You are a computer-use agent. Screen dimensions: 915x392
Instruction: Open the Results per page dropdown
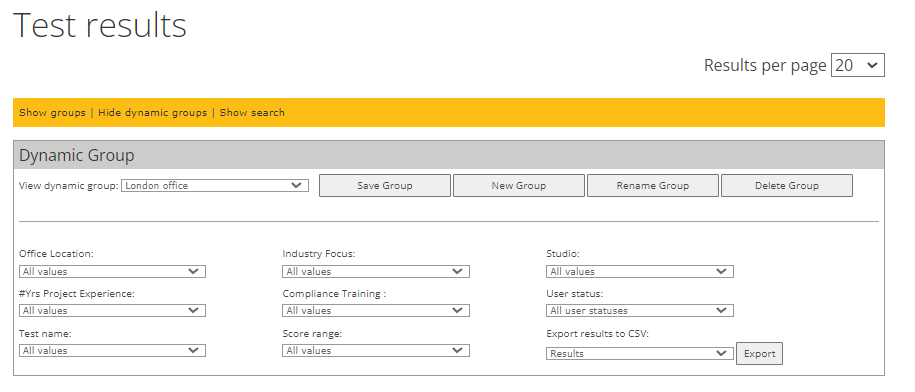coord(858,65)
